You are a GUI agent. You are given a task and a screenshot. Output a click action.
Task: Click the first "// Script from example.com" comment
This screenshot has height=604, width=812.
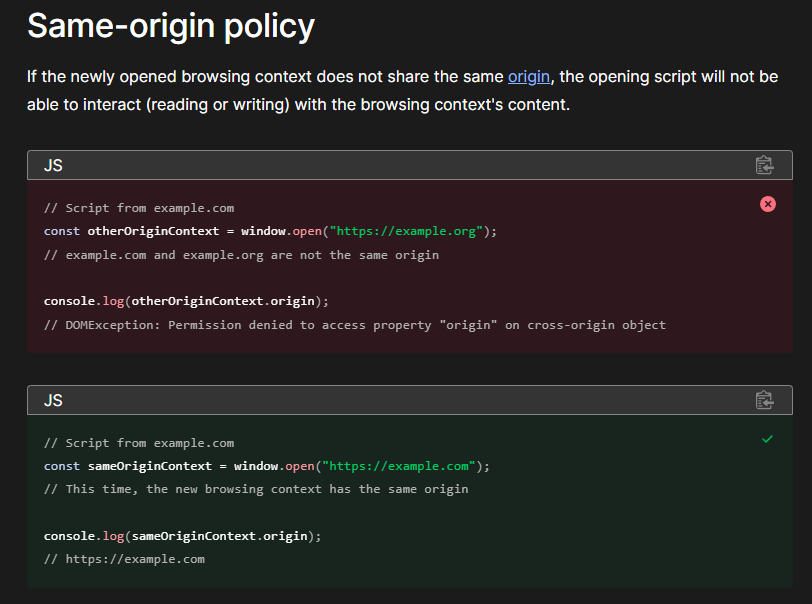(139, 208)
